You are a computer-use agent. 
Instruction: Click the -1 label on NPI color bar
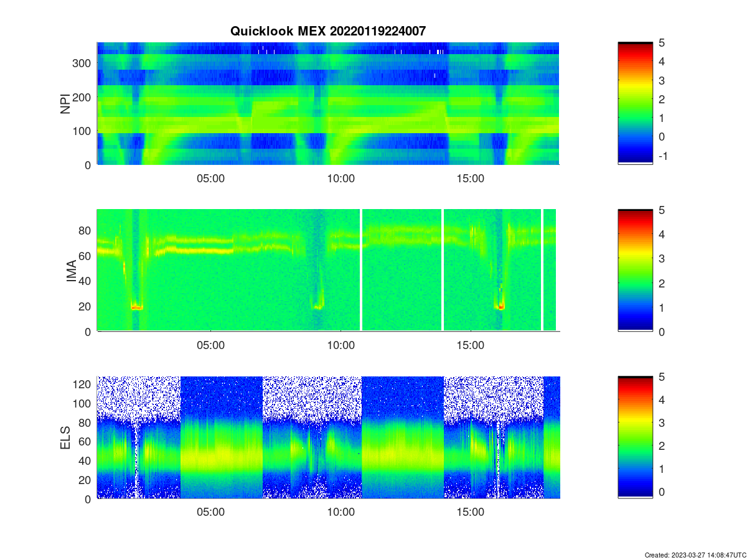[x=662, y=156]
